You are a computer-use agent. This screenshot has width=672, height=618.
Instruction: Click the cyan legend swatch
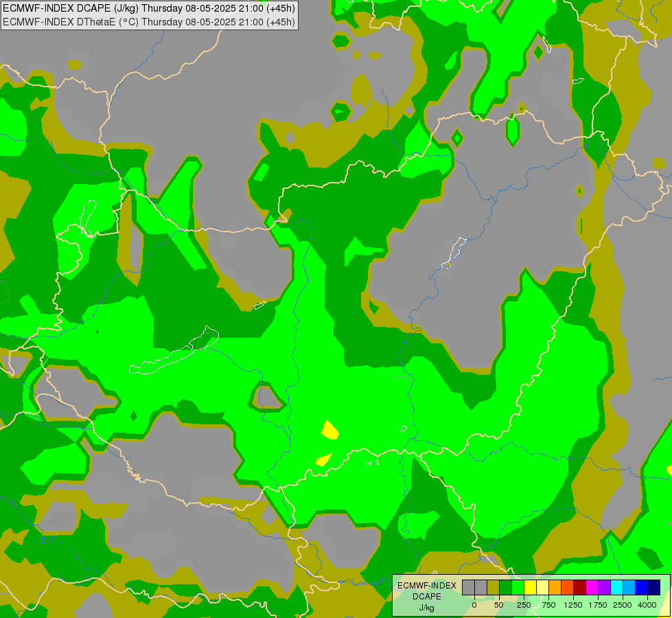point(617,588)
